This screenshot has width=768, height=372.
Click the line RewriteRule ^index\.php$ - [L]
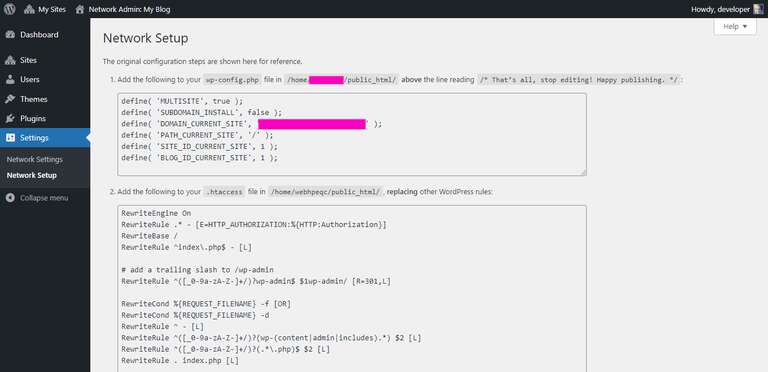pos(187,247)
